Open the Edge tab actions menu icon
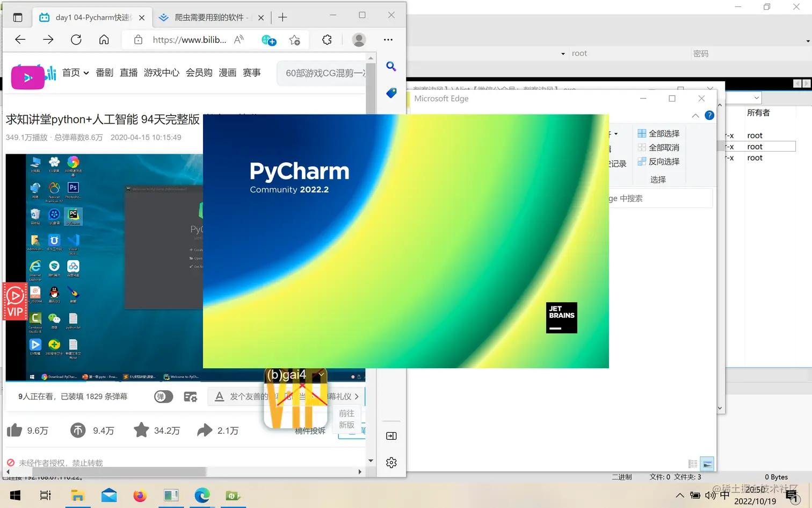Image resolution: width=812 pixels, height=508 pixels. [18, 17]
